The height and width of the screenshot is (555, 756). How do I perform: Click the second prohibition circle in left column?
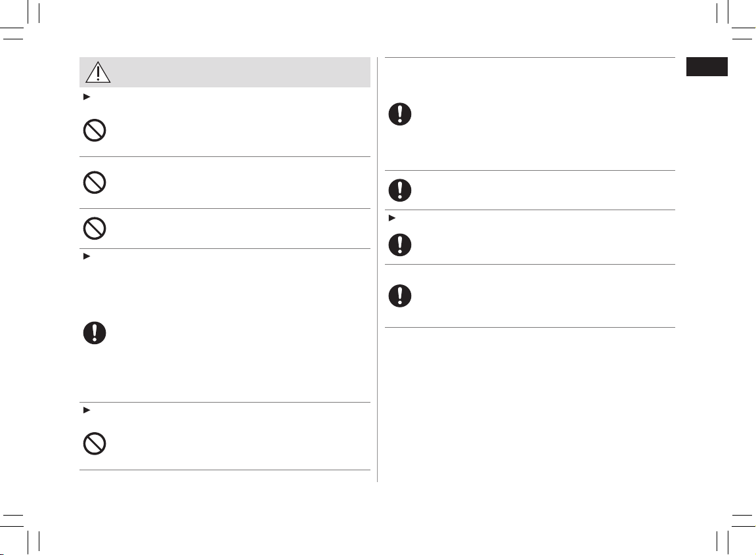tap(95, 181)
